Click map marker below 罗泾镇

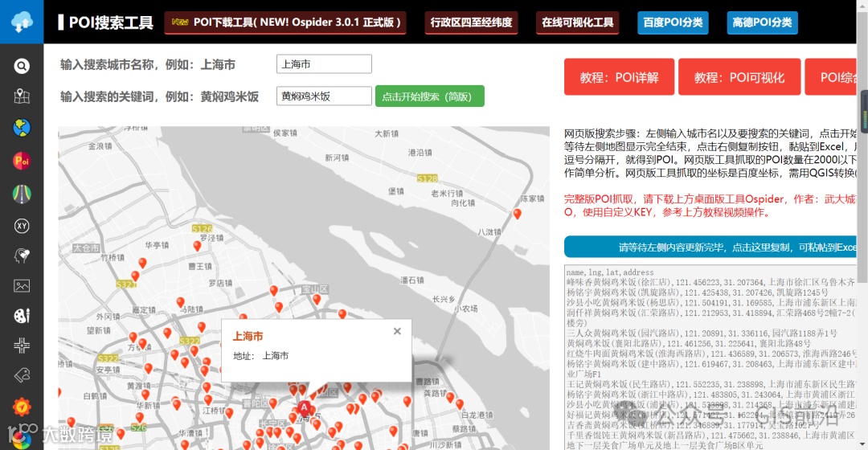[x=197, y=246]
